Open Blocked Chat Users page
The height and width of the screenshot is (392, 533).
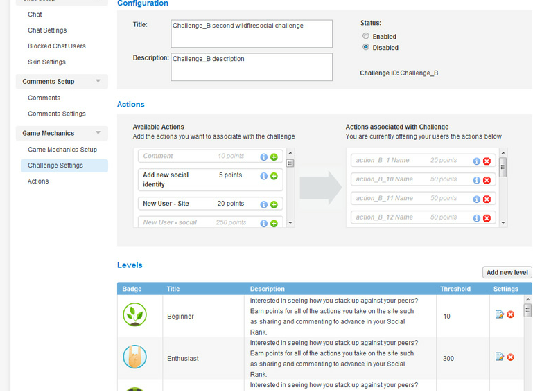[x=57, y=46]
